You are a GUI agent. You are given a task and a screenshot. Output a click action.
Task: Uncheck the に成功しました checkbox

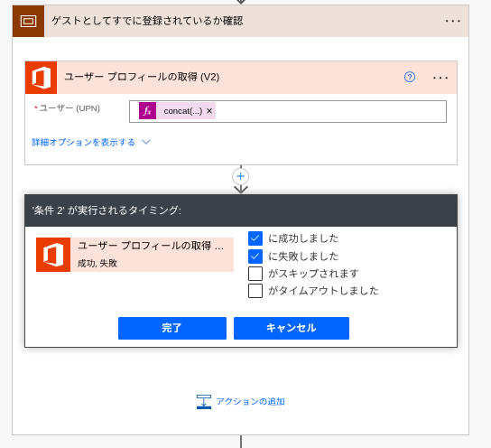(255, 238)
